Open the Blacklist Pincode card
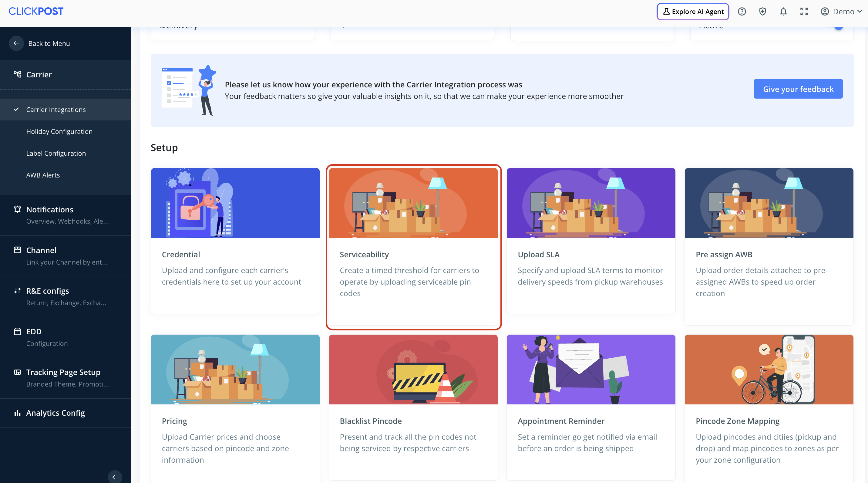This screenshot has height=483, width=868. [413, 407]
